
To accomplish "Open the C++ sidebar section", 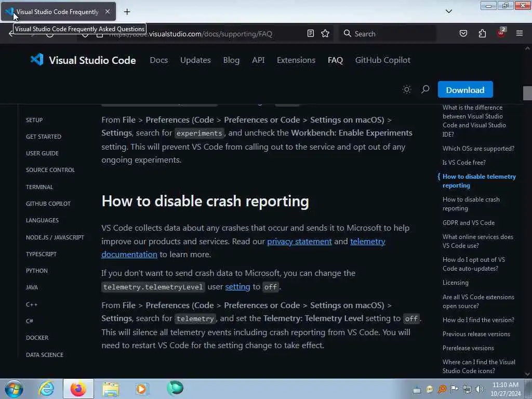I will (x=32, y=304).
